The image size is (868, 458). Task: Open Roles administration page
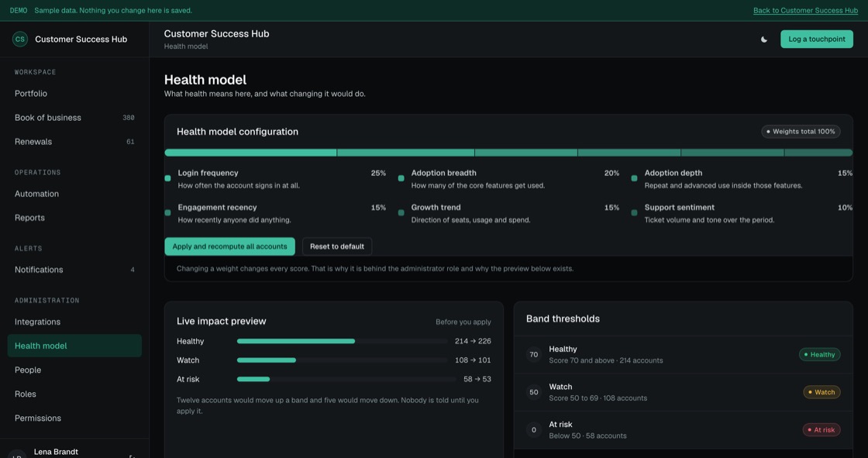(74, 394)
